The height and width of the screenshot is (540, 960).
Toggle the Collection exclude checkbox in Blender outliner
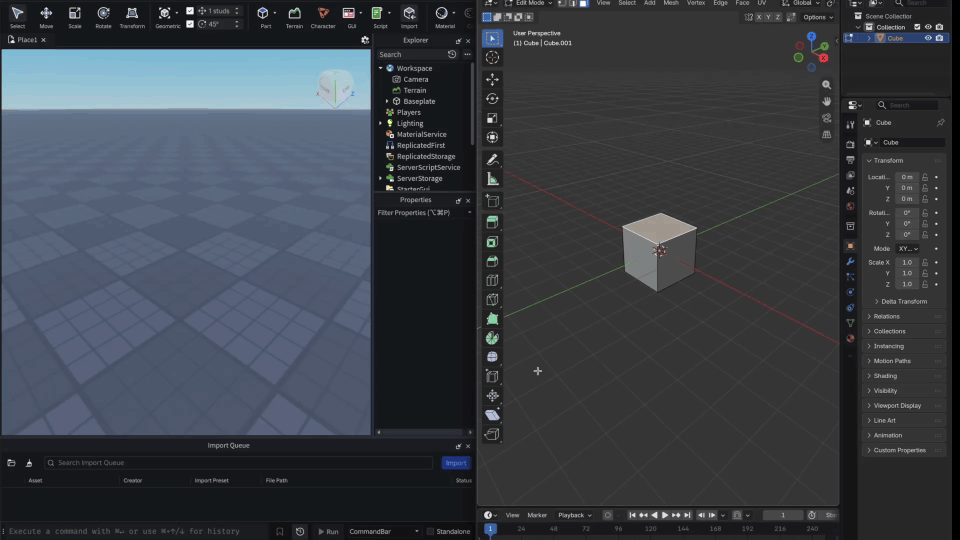(x=917, y=27)
